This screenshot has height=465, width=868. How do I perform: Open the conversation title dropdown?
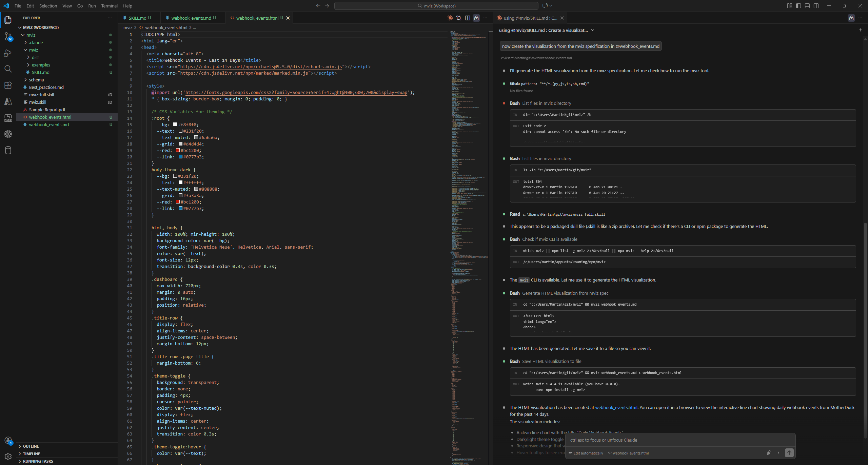coord(593,30)
